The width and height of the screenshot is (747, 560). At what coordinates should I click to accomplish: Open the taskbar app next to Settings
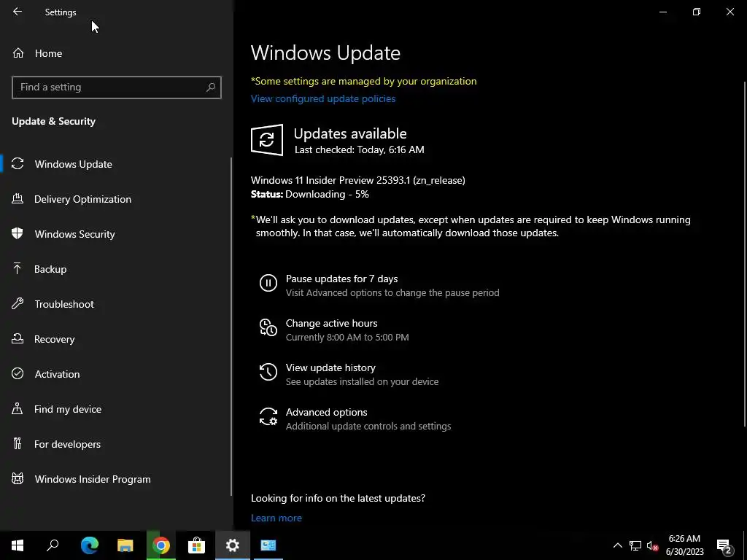[268, 545]
